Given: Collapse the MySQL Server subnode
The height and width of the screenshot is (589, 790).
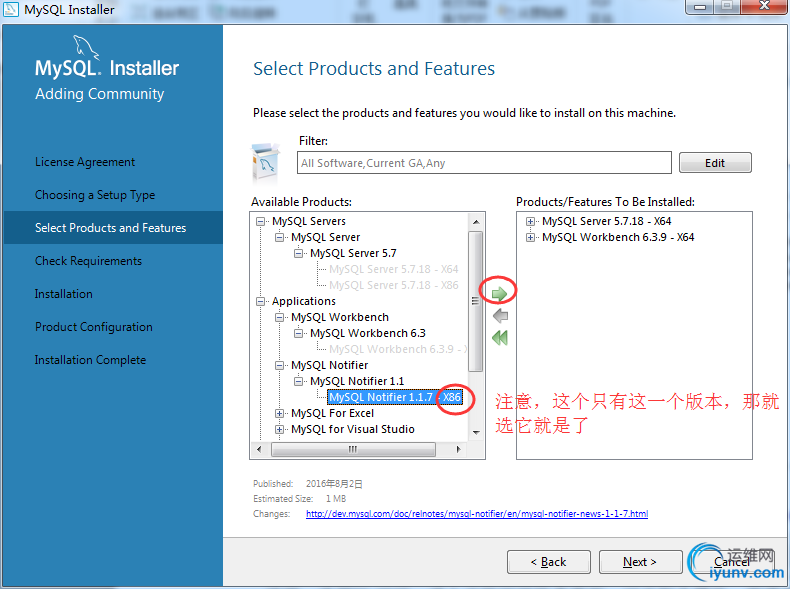Looking at the screenshot, I should click(279, 237).
